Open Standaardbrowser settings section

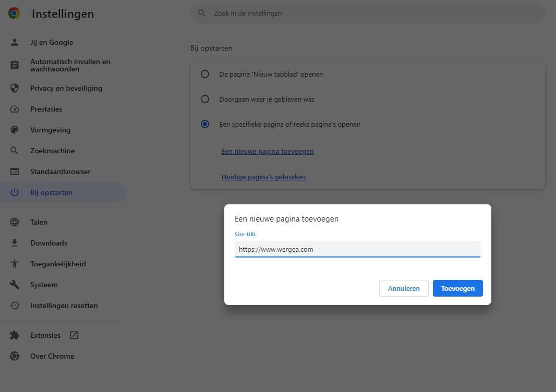point(60,172)
